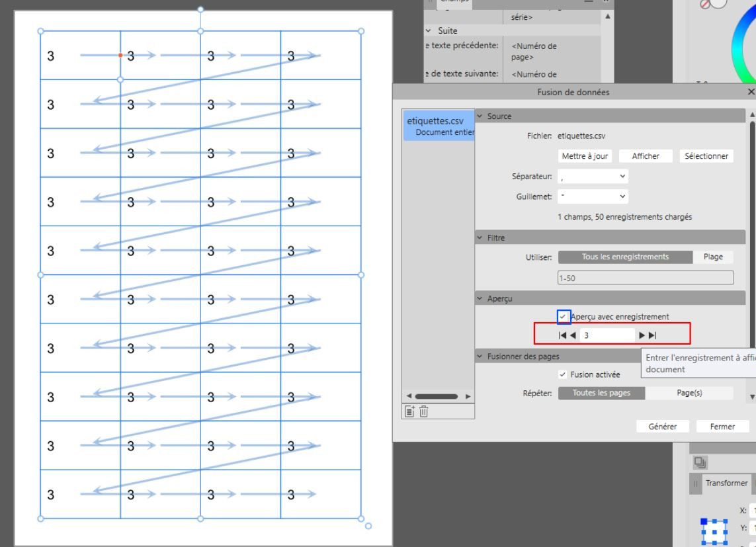Click the Champs panel scroll-up arrow
The width and height of the screenshot is (756, 547).
click(607, 17)
